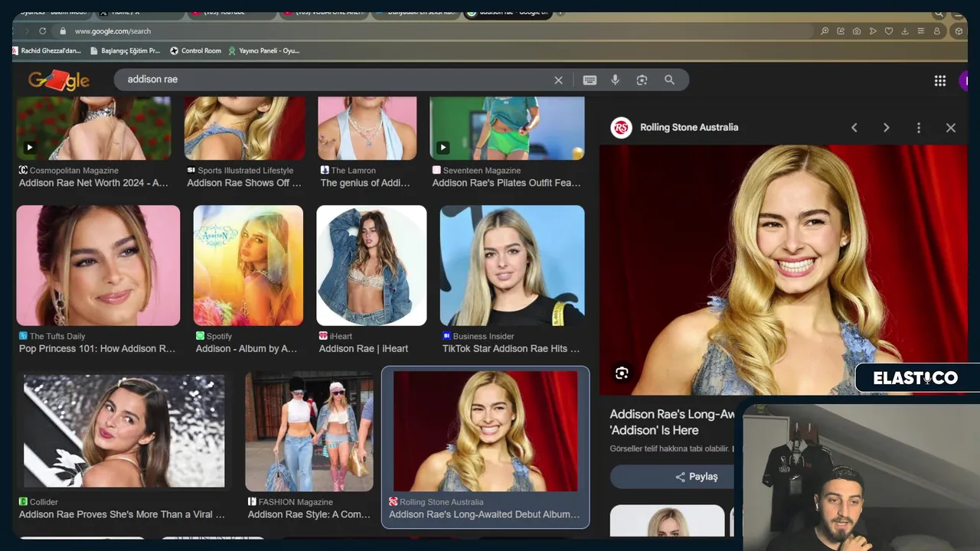Close the Rolling Stone Australia preview panel
Viewport: 980px width, 551px height.
951,128
